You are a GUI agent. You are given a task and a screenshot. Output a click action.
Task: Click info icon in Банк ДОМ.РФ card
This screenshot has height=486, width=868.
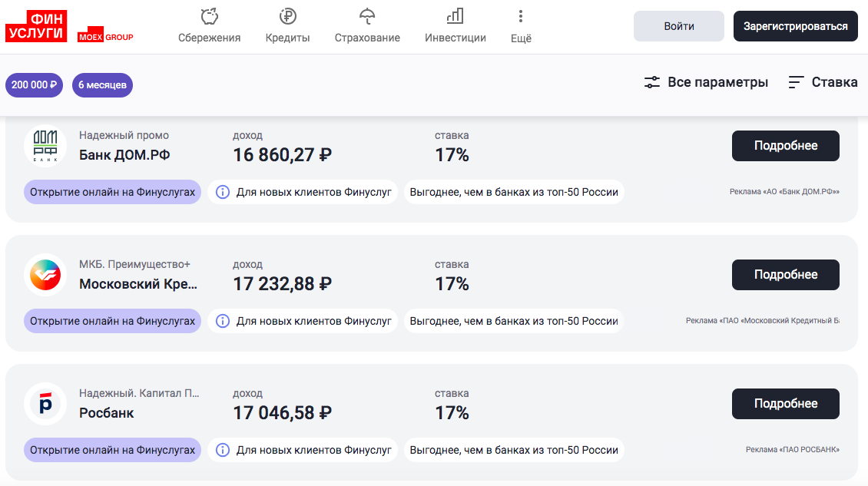(x=223, y=192)
